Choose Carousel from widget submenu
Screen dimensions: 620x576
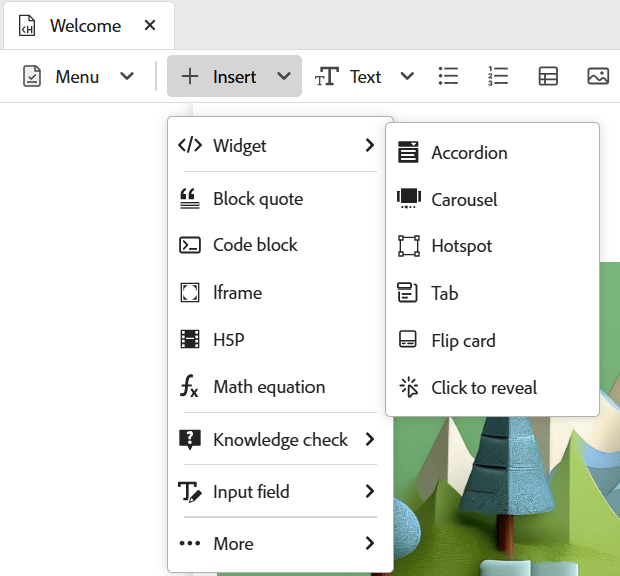click(464, 200)
